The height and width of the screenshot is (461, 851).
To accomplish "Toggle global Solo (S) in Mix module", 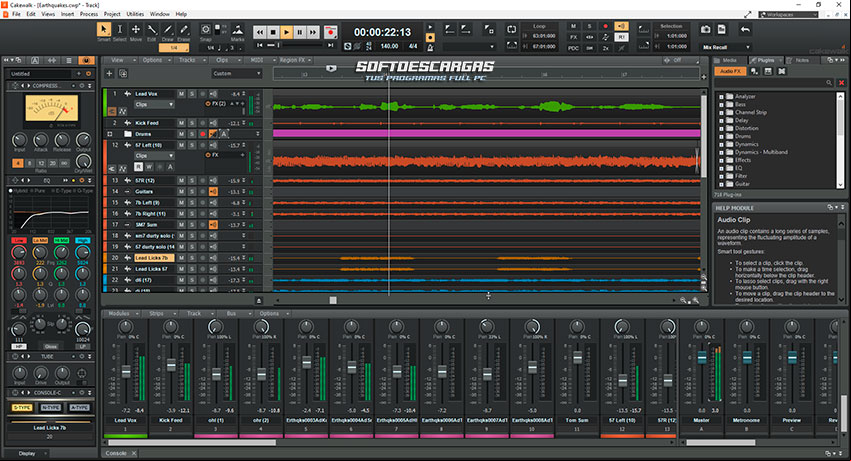I will click(589, 26).
